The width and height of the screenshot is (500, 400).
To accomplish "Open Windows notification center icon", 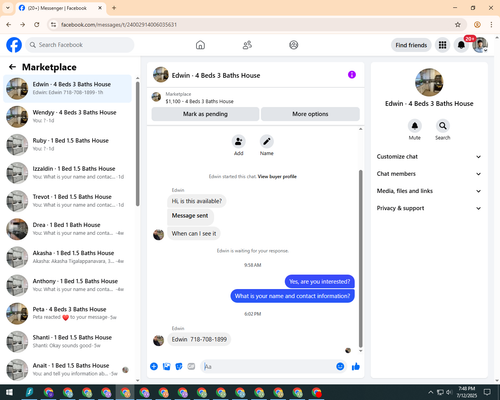I will point(487,392).
